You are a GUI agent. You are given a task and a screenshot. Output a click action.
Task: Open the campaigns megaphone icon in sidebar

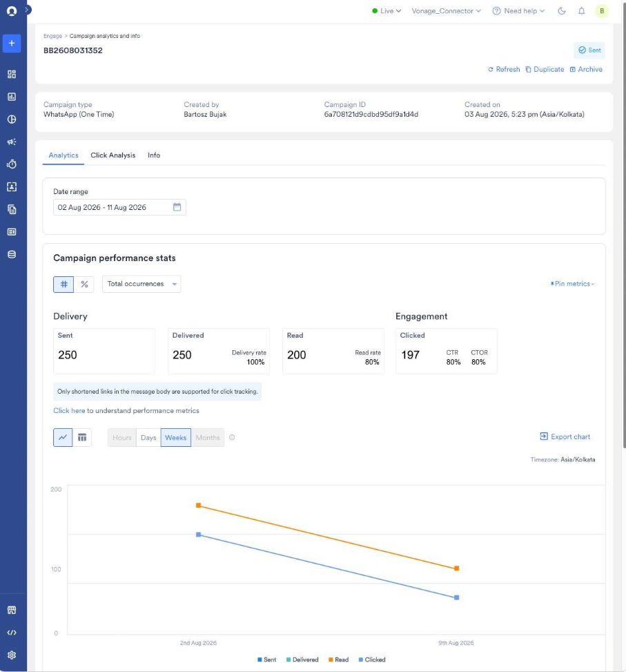12,142
